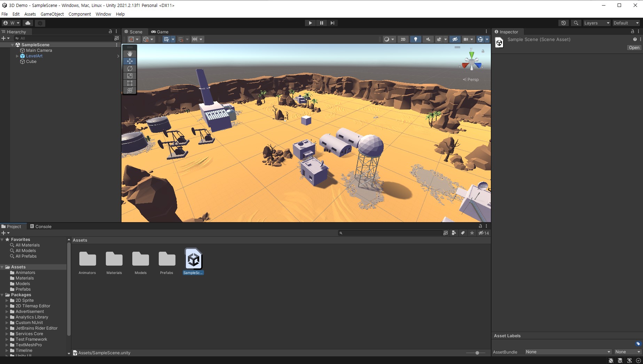
Task: Expand the LevelArt object in Hierarchy
Action: pyautogui.click(x=17, y=56)
